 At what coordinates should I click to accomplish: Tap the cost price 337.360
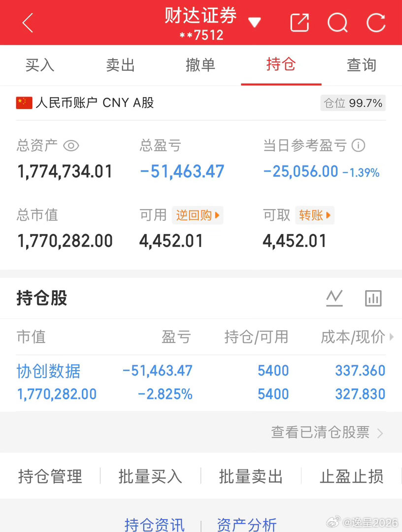[x=360, y=370]
